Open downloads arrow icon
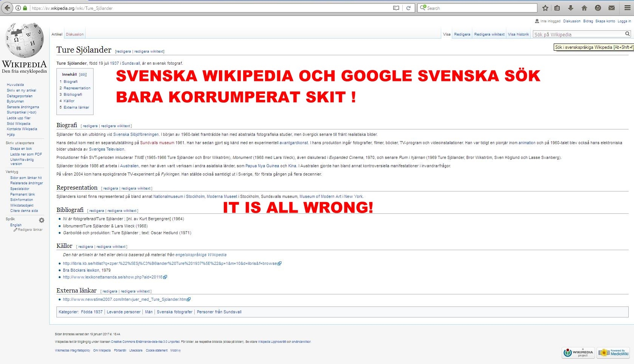 (x=571, y=8)
